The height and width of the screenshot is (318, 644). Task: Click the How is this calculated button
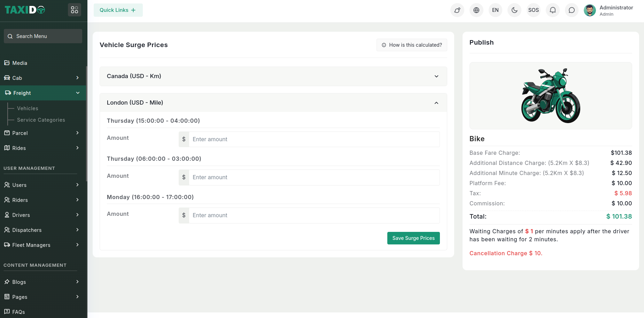point(411,45)
